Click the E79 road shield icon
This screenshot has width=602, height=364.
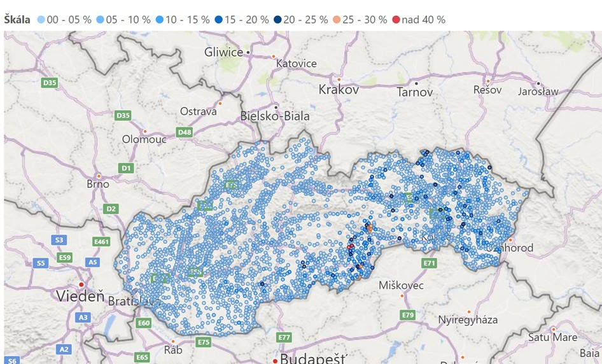(x=407, y=315)
